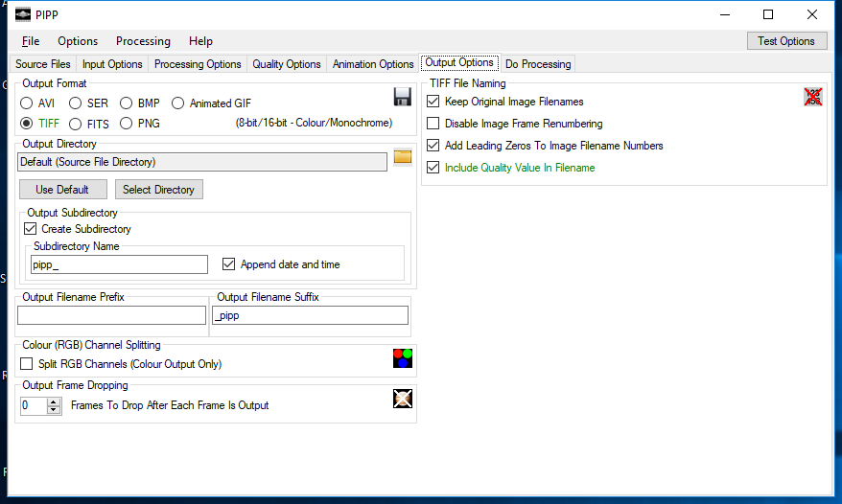Click the crossed-out frame dropping icon

click(x=403, y=399)
